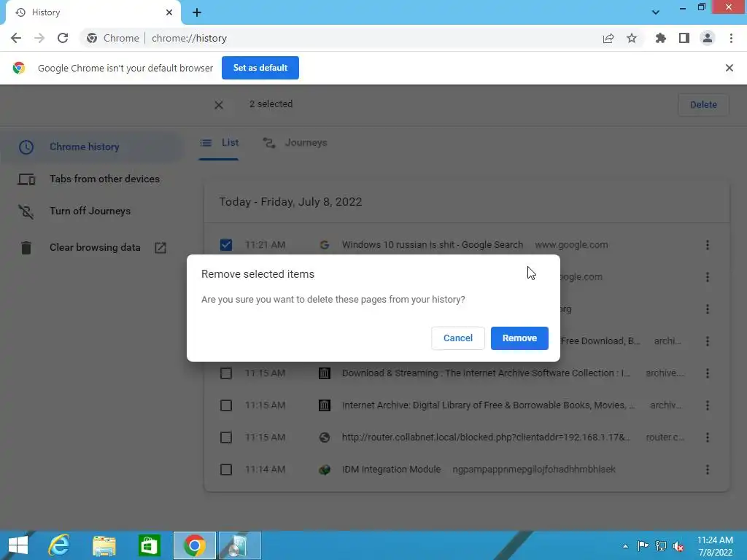Click the browser forward arrow

[39, 38]
